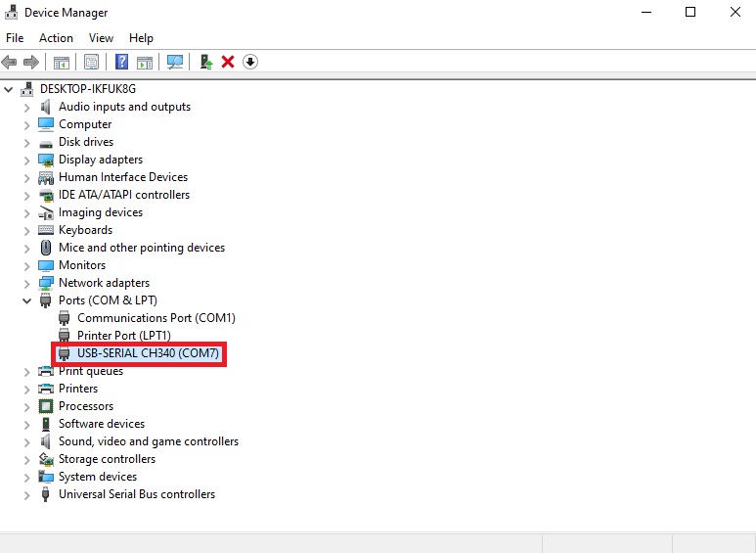The height and width of the screenshot is (553, 756).
Task: Scan for hardware changes monitor icon
Action: (x=174, y=62)
